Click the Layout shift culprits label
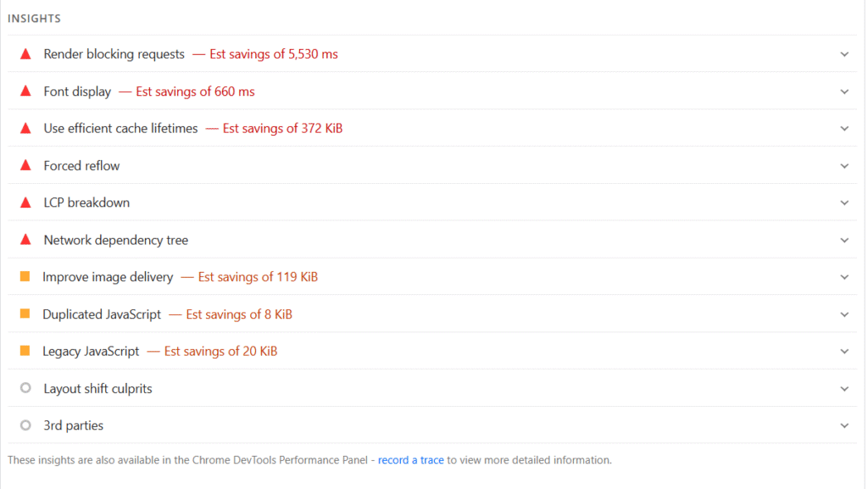868x489 pixels. click(x=97, y=389)
